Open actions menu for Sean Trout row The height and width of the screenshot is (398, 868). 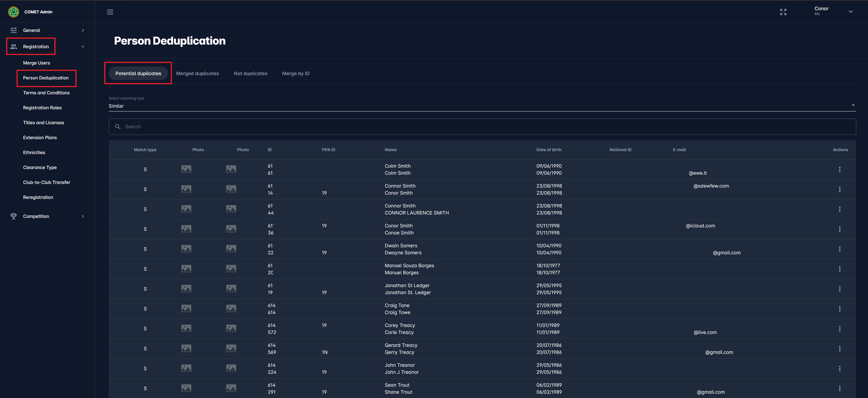(x=839, y=388)
